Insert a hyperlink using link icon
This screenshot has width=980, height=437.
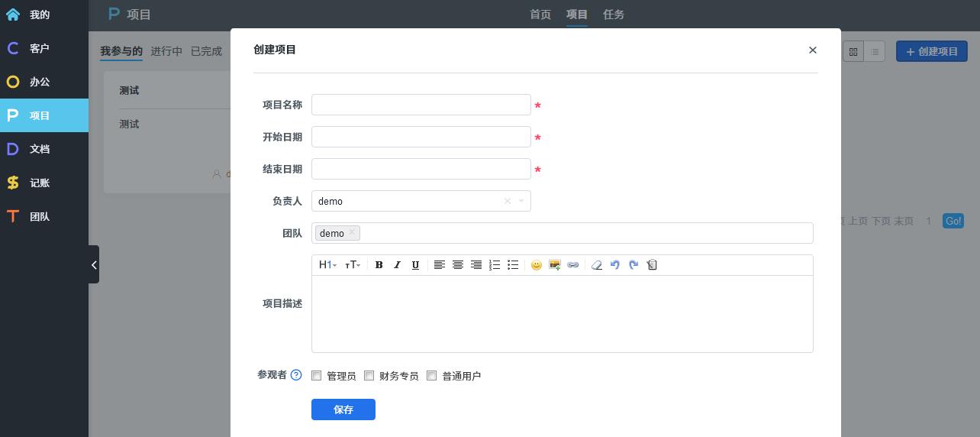coord(573,265)
